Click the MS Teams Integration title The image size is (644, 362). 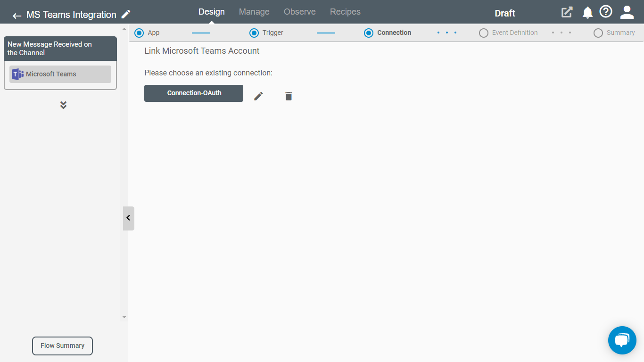point(71,15)
